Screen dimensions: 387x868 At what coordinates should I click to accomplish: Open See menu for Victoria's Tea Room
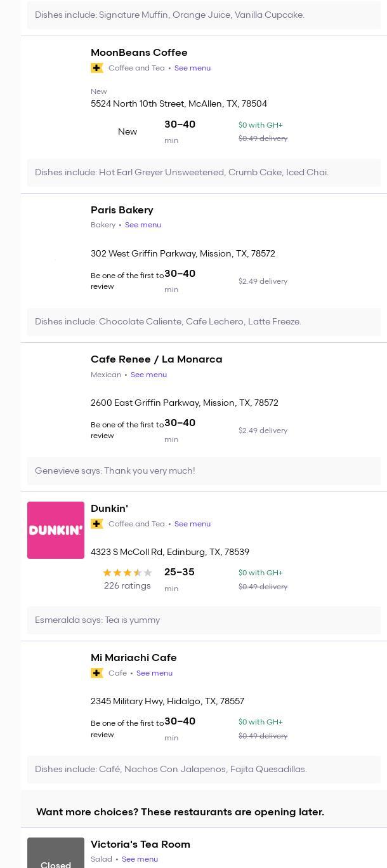click(x=140, y=859)
